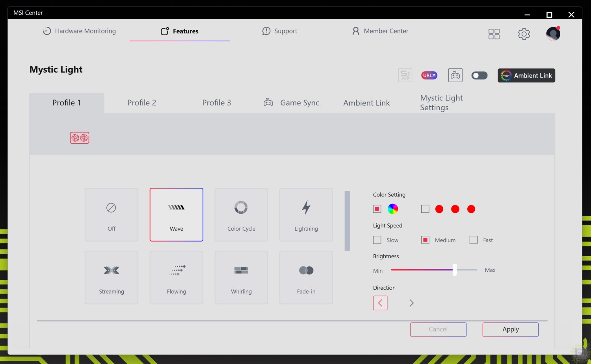Pick the Whirling lighting effect
The width and height of the screenshot is (591, 364).
[241, 277]
